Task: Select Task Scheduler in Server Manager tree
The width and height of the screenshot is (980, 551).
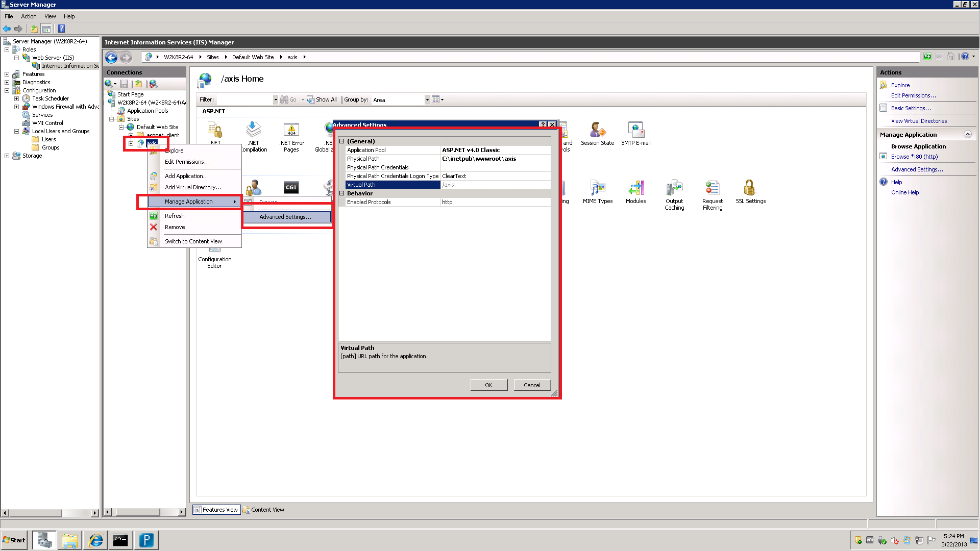Action: pyautogui.click(x=50, y=98)
